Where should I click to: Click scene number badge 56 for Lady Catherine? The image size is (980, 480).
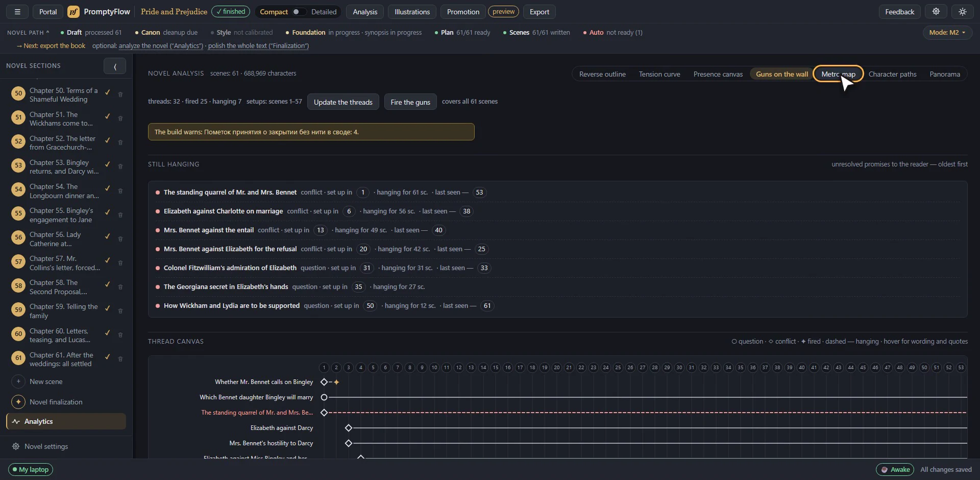(x=18, y=237)
